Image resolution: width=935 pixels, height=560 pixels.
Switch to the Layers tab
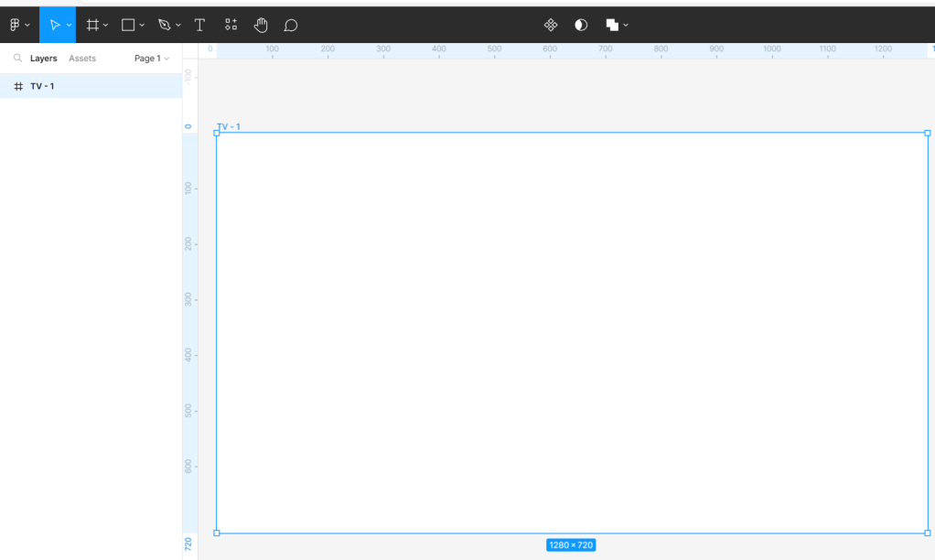click(x=44, y=59)
